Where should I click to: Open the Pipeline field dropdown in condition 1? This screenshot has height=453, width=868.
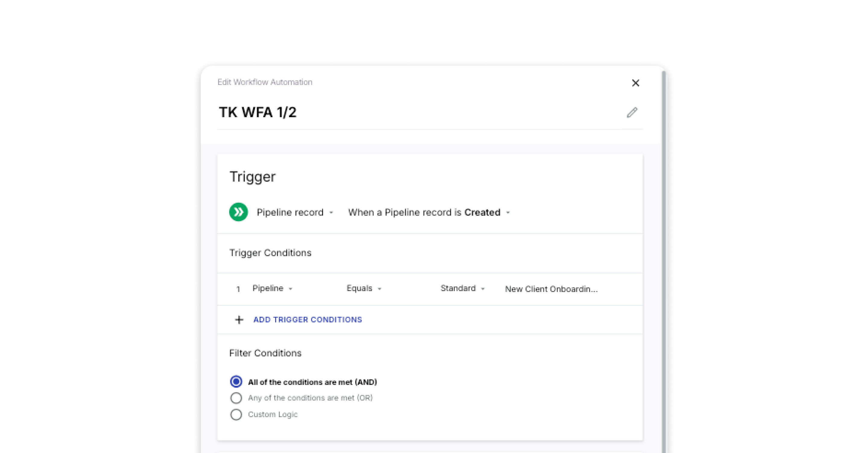coord(272,289)
